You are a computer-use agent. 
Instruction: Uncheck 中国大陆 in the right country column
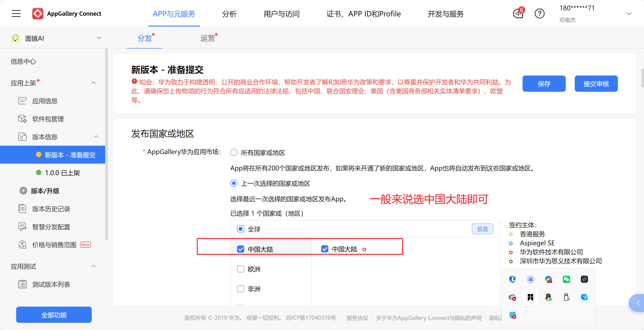point(324,249)
